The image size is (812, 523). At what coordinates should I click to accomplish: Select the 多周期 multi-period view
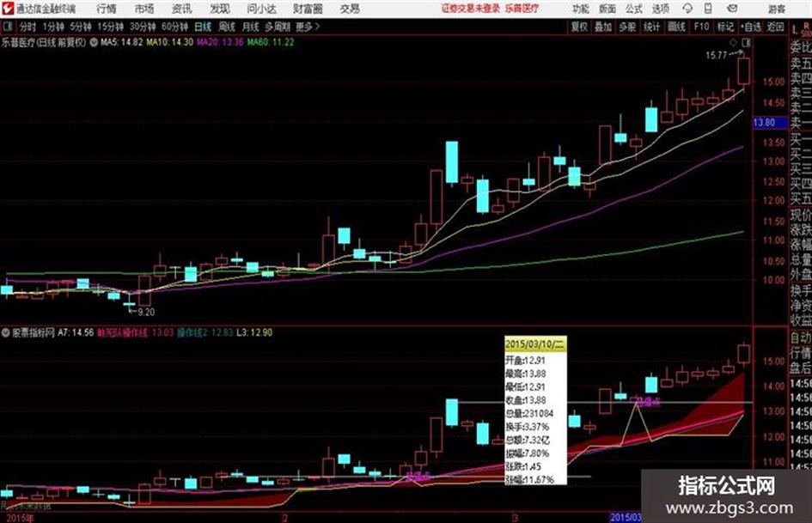278,27
